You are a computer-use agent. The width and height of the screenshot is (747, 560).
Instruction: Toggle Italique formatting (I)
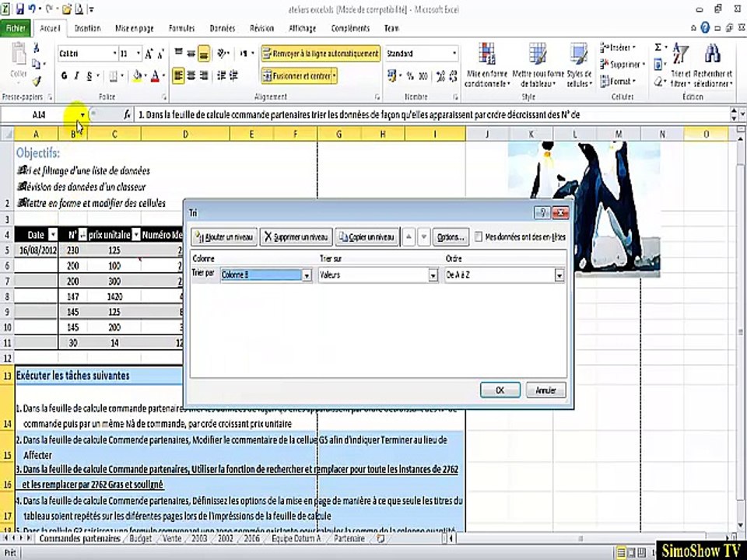(76, 75)
